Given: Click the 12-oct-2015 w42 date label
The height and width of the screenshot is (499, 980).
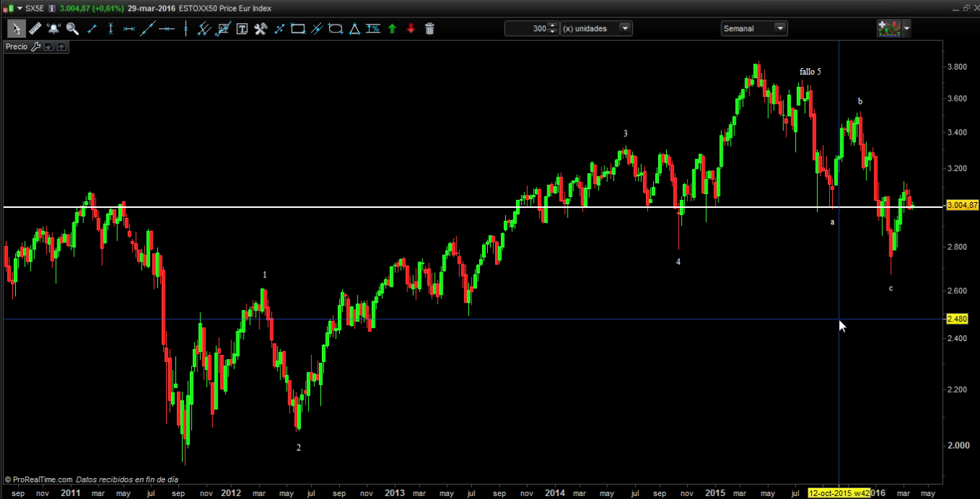Looking at the screenshot, I should [839, 493].
